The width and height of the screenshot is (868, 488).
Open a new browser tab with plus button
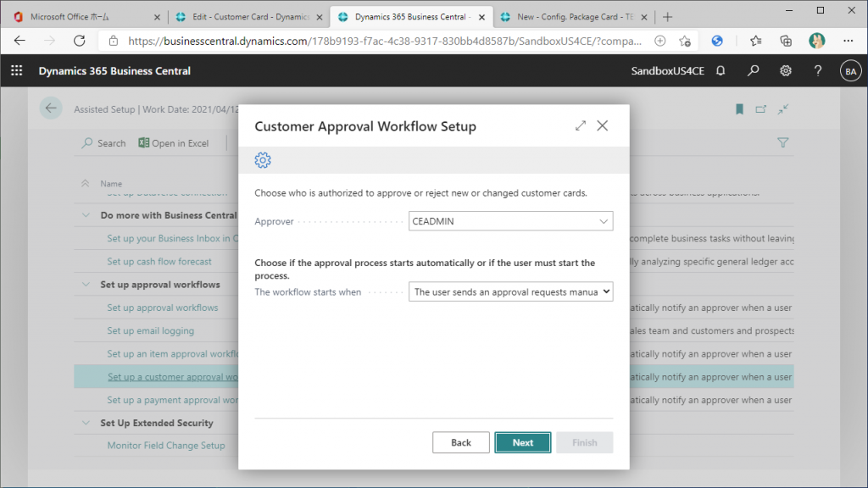[667, 17]
